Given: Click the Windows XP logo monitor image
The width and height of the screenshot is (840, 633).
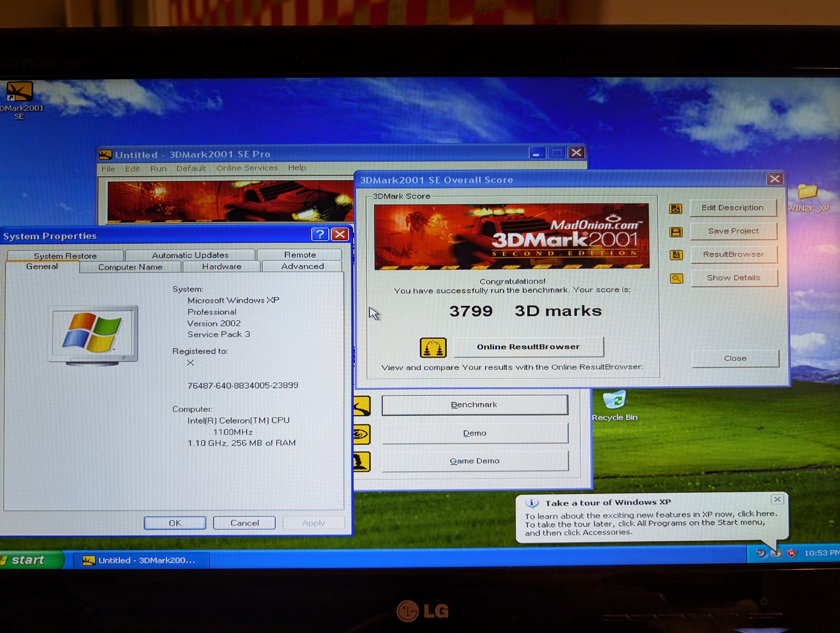Looking at the screenshot, I should [x=93, y=335].
